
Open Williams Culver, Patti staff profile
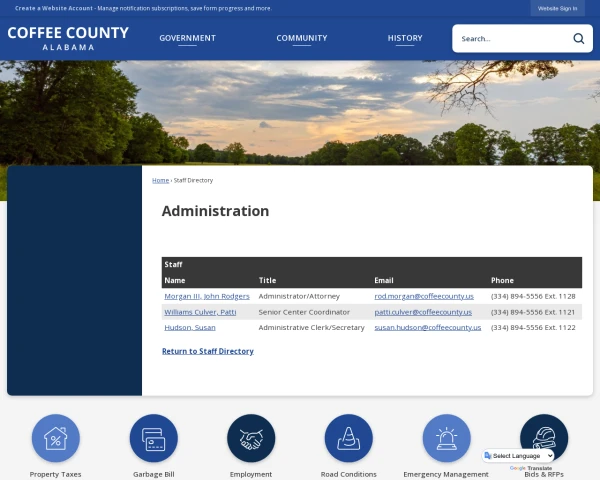pos(200,312)
